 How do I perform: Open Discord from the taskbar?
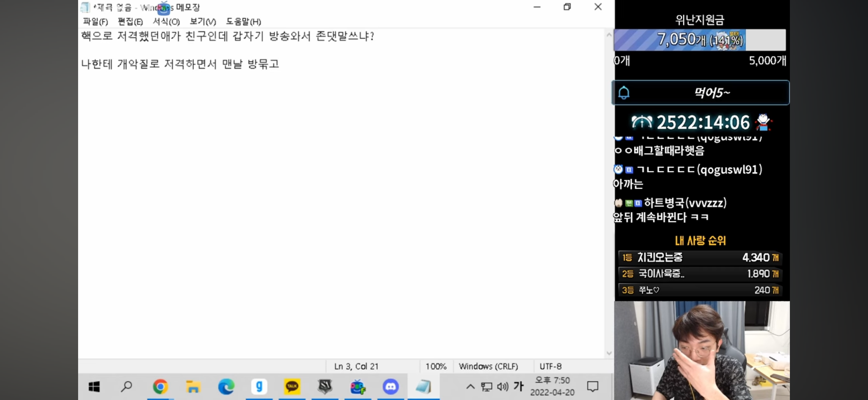click(391, 386)
